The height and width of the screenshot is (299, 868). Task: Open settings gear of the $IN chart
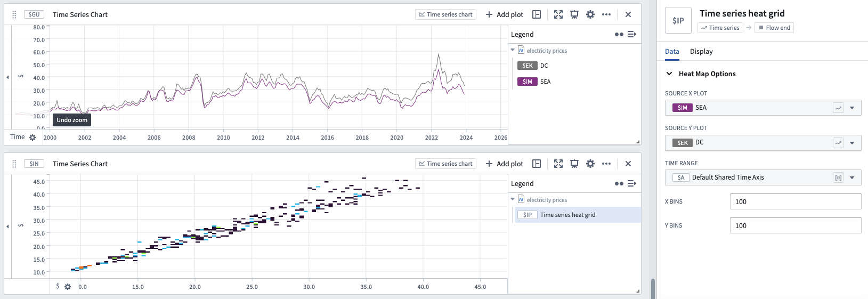(x=590, y=164)
